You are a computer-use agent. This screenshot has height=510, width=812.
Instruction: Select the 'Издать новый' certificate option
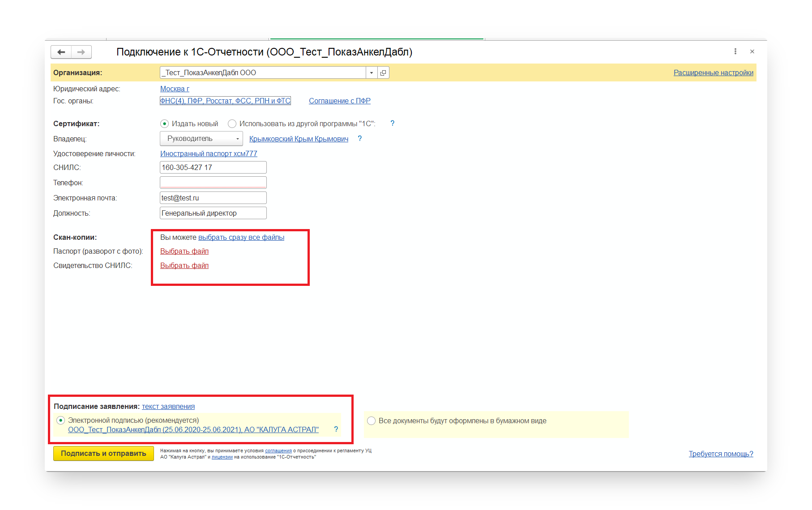coord(165,124)
